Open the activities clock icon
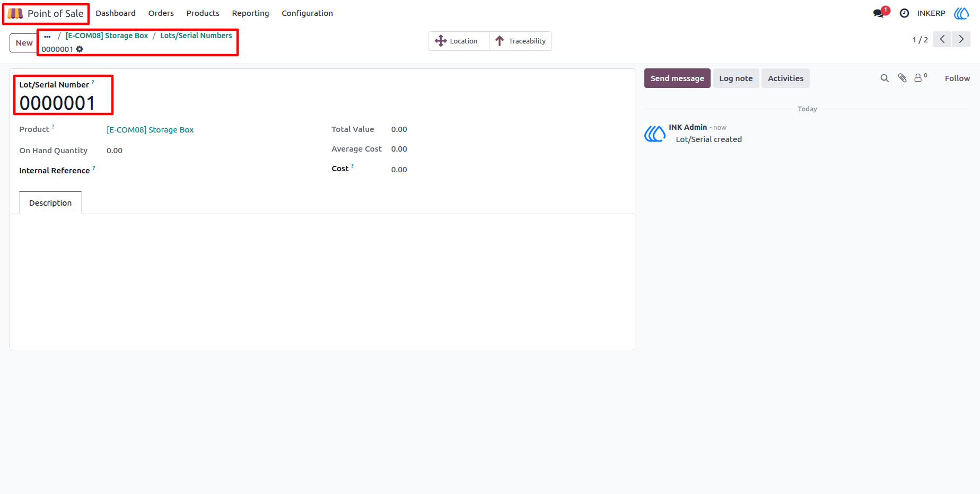The width and height of the screenshot is (980, 494). 905,13
